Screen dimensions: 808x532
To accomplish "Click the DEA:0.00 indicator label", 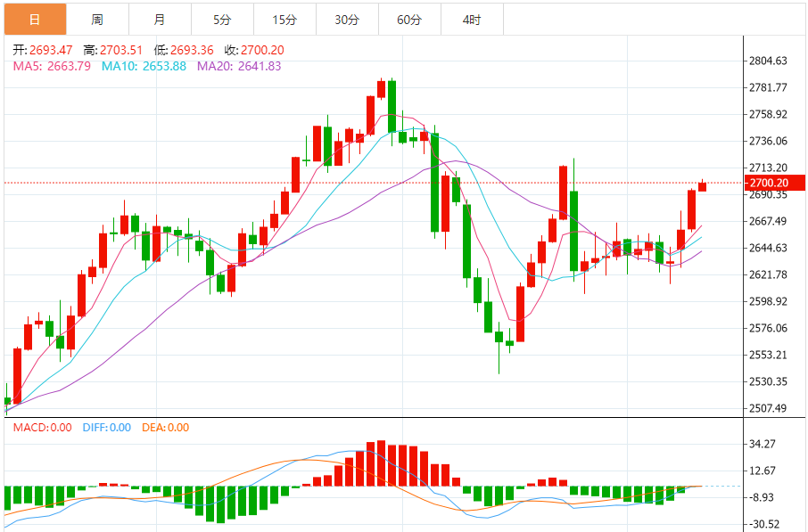I will 165,428.
